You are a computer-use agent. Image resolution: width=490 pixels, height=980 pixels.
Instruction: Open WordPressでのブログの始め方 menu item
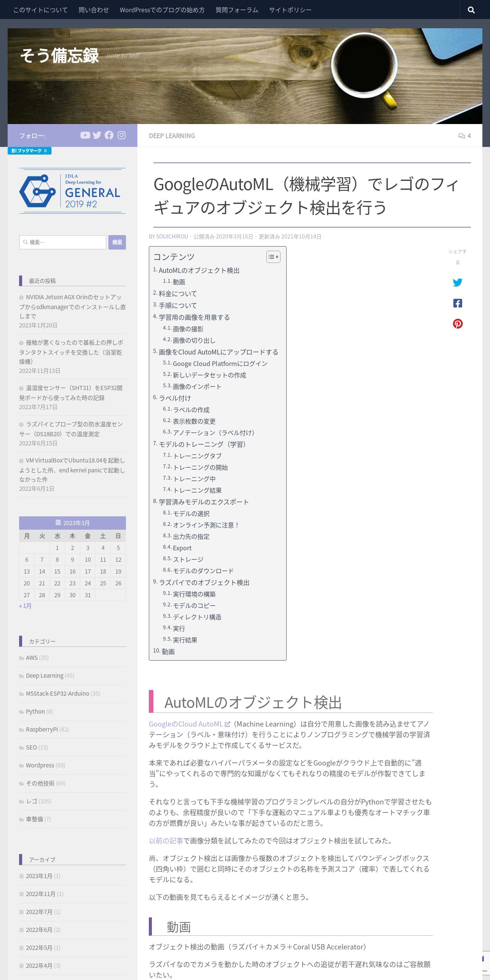pos(162,10)
